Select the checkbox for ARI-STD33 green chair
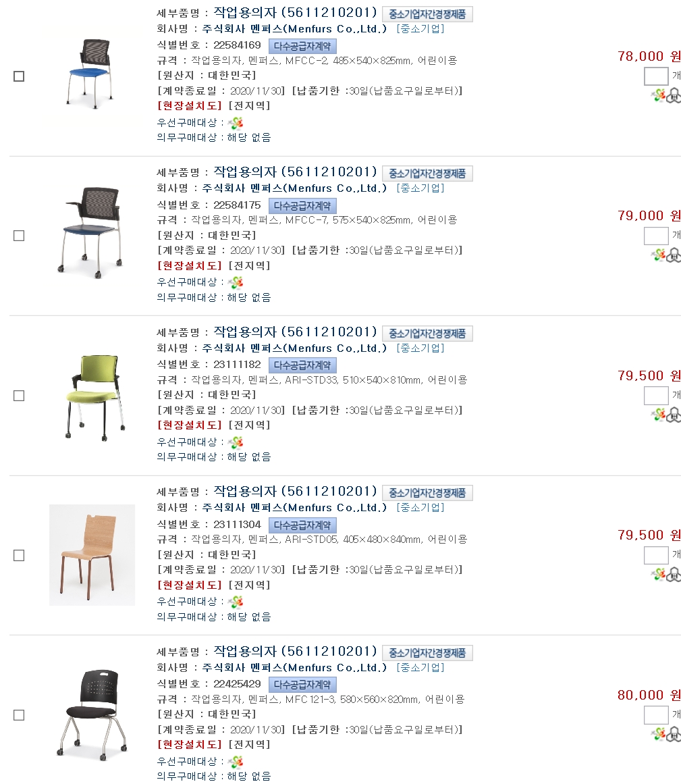 (x=19, y=396)
